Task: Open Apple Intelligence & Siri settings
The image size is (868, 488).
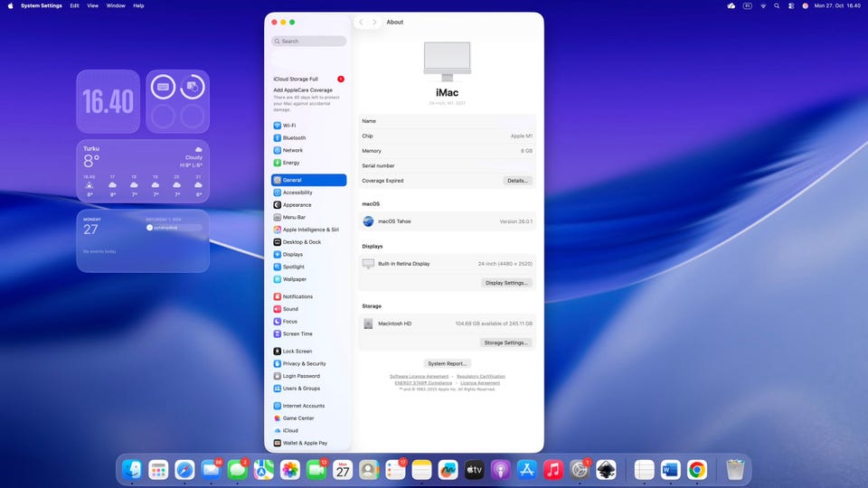Action: (310, 230)
